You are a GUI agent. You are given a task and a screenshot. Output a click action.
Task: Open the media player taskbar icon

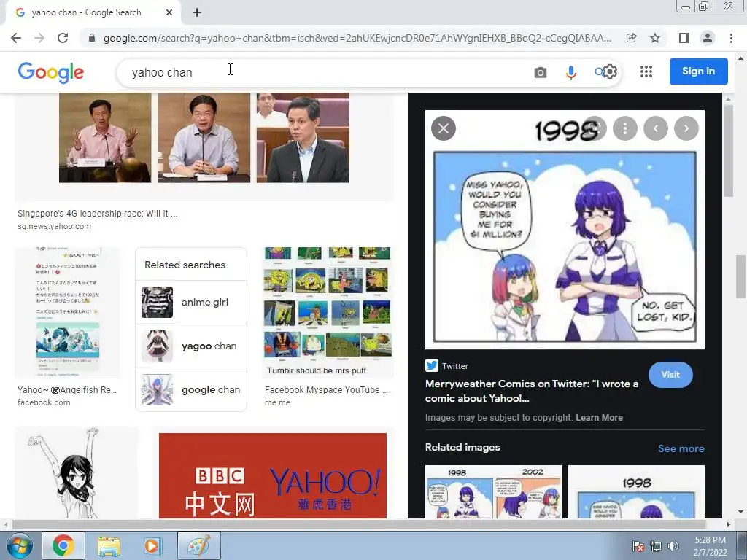pyautogui.click(x=153, y=545)
